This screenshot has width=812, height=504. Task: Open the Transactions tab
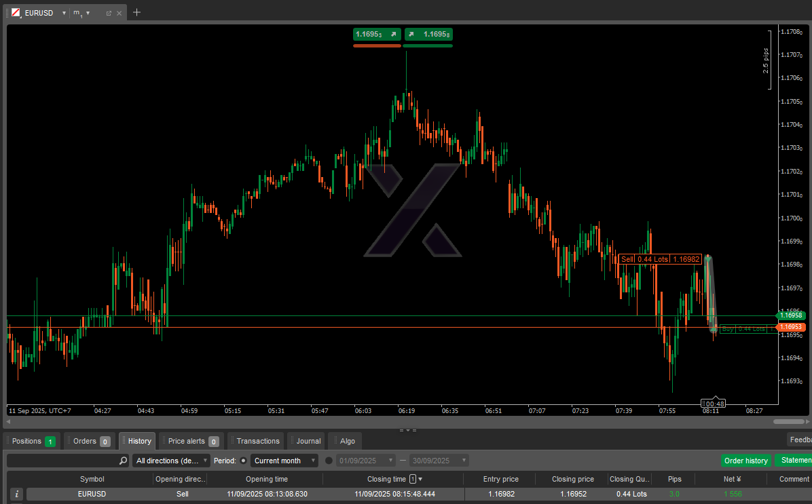click(x=255, y=441)
